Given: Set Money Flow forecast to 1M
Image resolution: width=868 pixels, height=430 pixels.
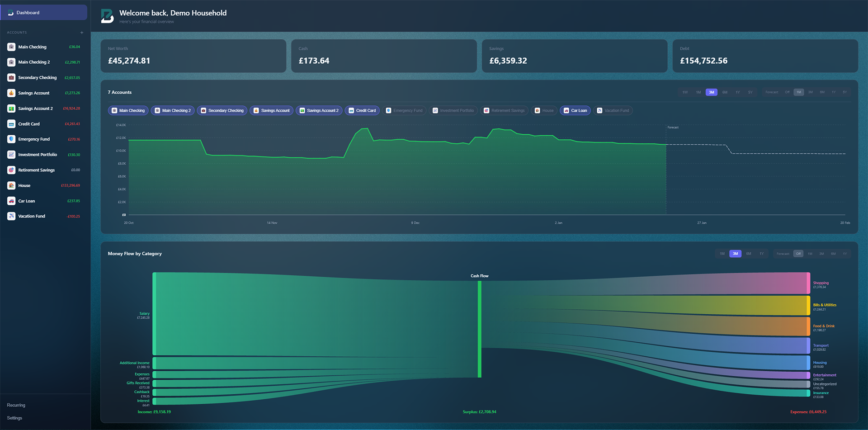Looking at the screenshot, I should pyautogui.click(x=810, y=254).
